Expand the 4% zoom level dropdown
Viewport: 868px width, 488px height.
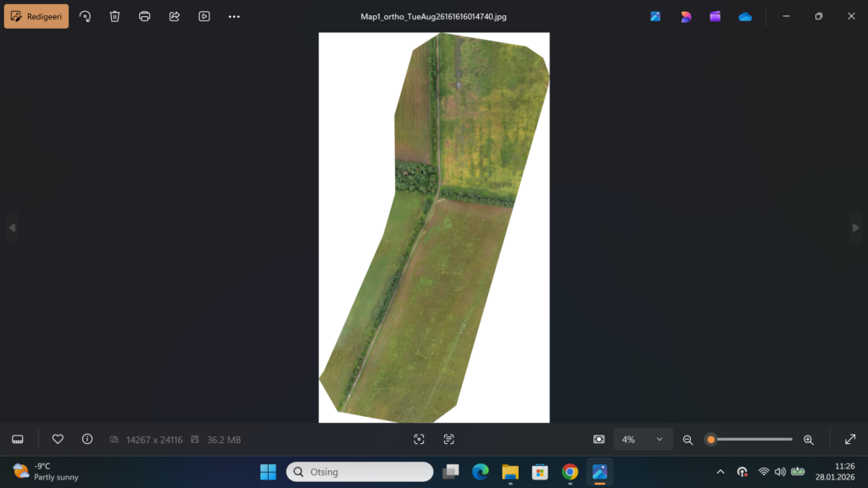click(x=643, y=440)
